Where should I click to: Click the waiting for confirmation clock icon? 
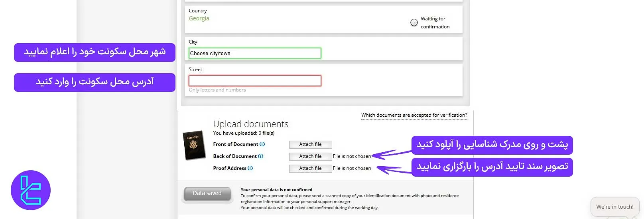(x=414, y=22)
